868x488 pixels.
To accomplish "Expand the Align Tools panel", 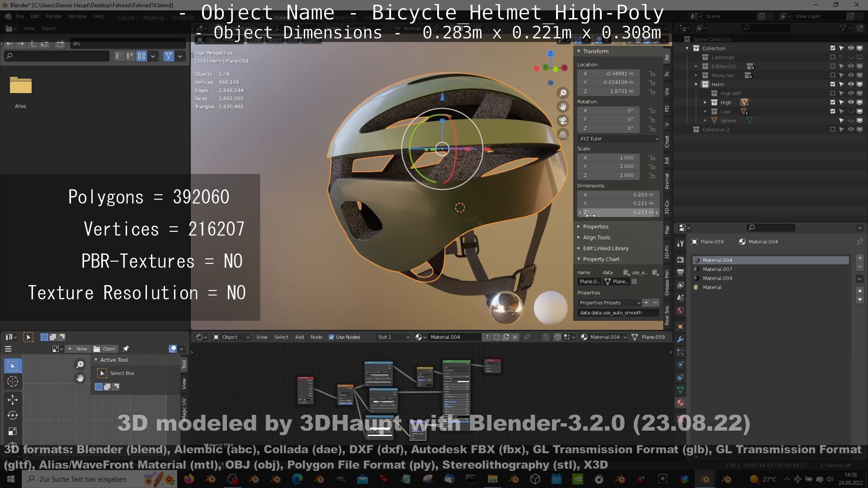I will coord(596,238).
